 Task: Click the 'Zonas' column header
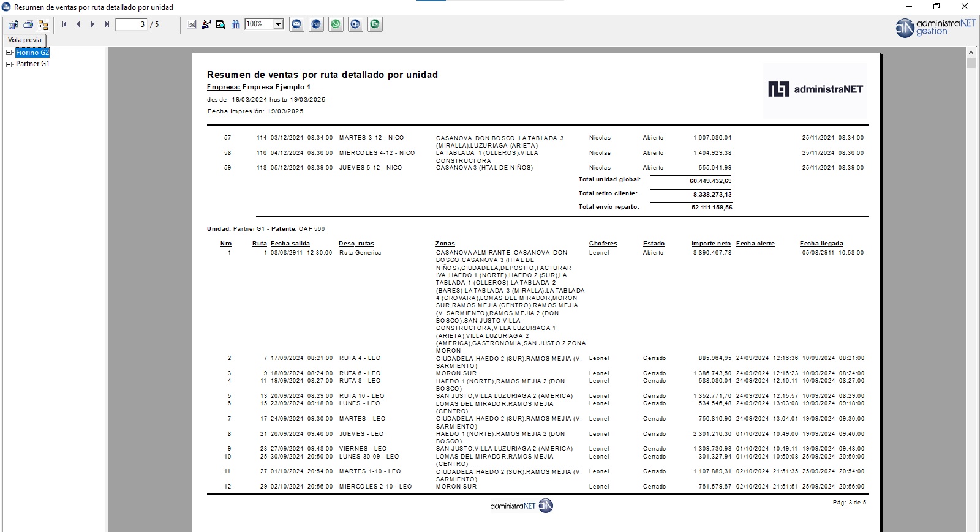click(445, 244)
